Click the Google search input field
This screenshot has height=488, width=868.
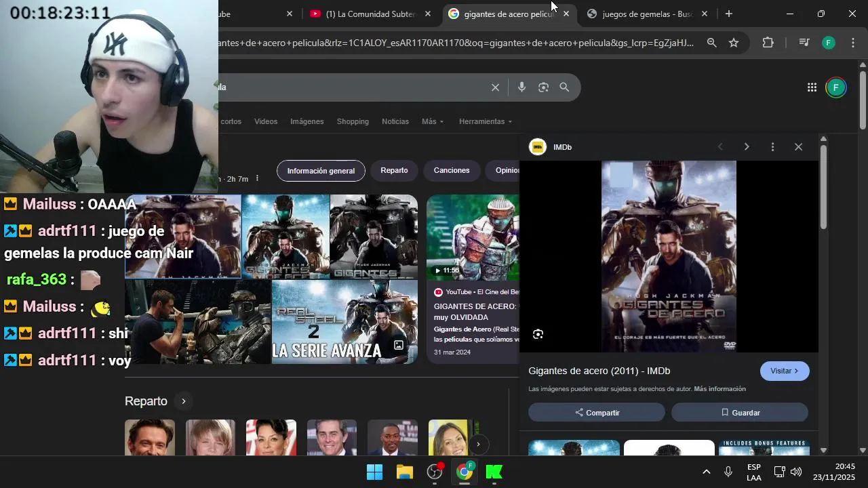coord(353,87)
